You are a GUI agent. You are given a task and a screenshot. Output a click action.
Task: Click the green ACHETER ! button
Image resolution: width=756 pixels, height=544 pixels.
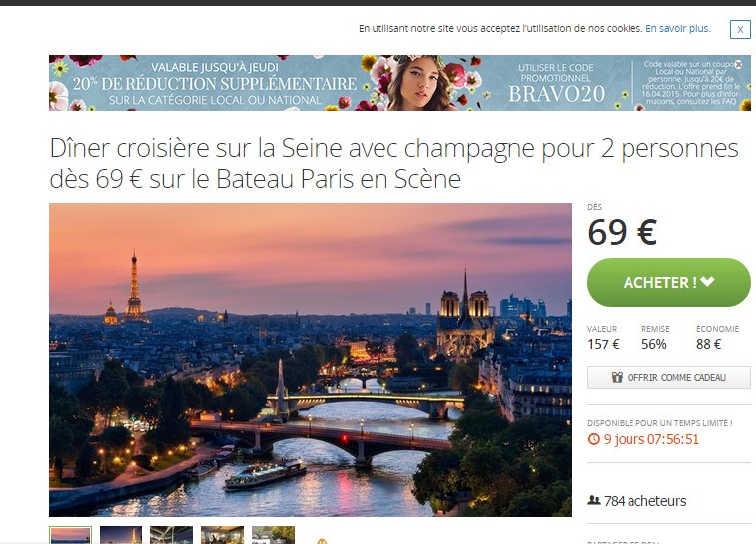(668, 282)
